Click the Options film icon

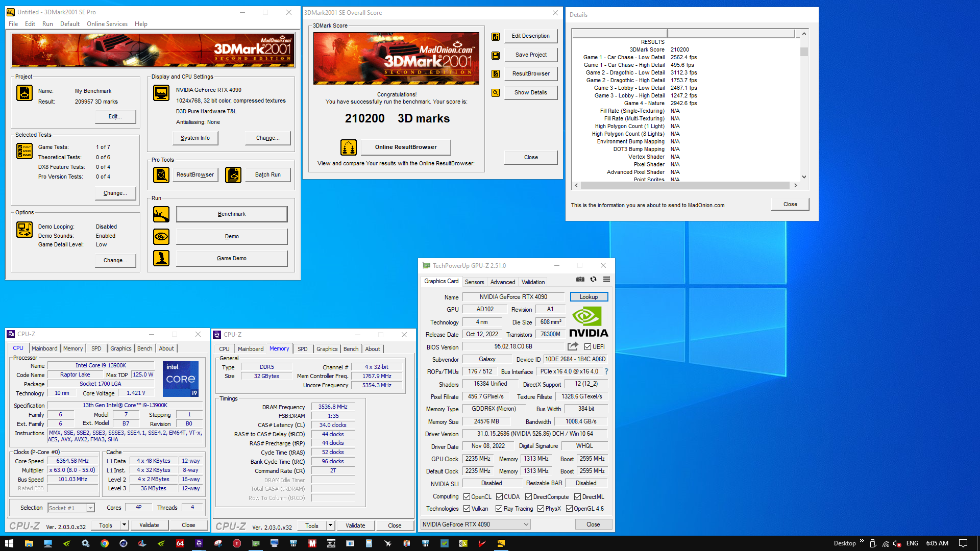pos(24,230)
